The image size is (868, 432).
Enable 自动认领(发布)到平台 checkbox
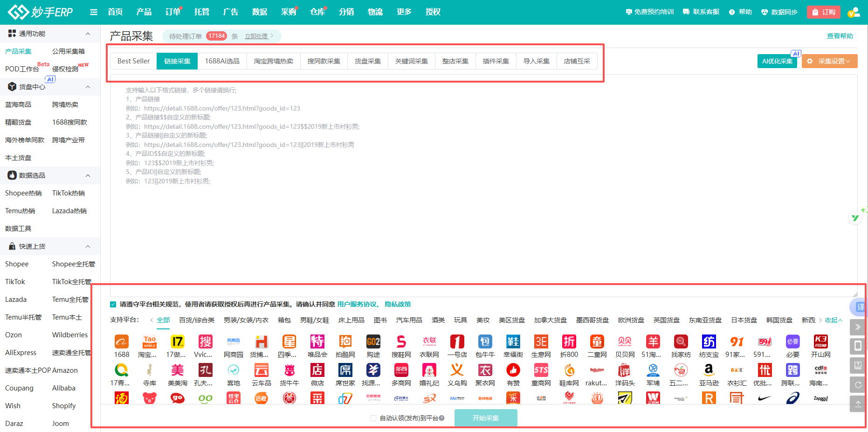coord(373,418)
